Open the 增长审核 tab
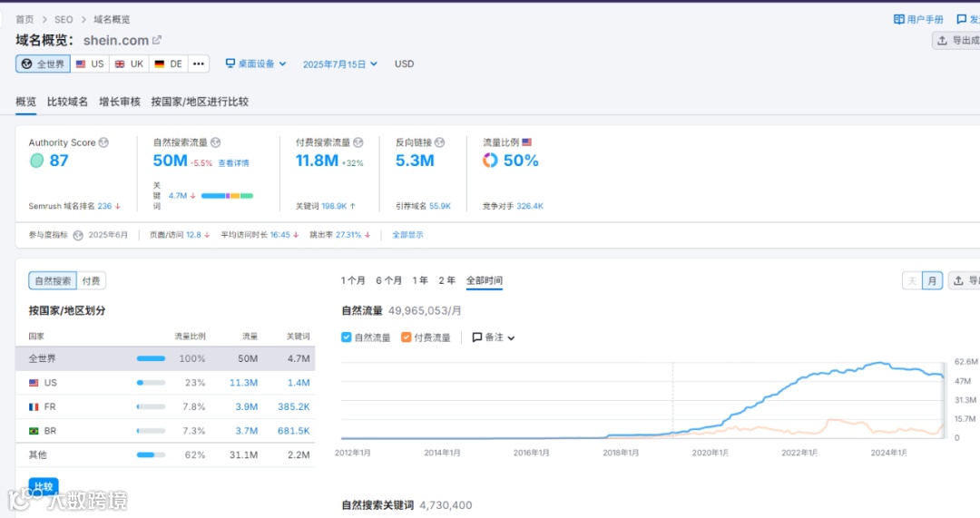The width and height of the screenshot is (980, 518). 120,102
